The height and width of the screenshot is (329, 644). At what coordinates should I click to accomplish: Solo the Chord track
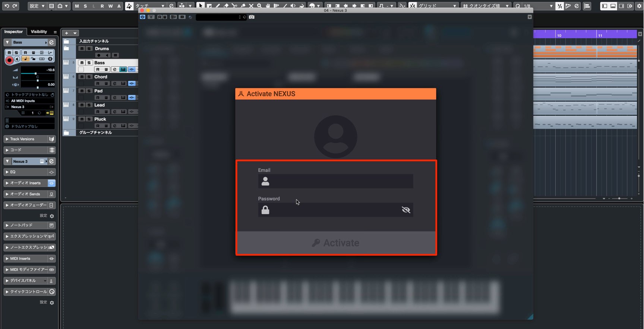[89, 77]
